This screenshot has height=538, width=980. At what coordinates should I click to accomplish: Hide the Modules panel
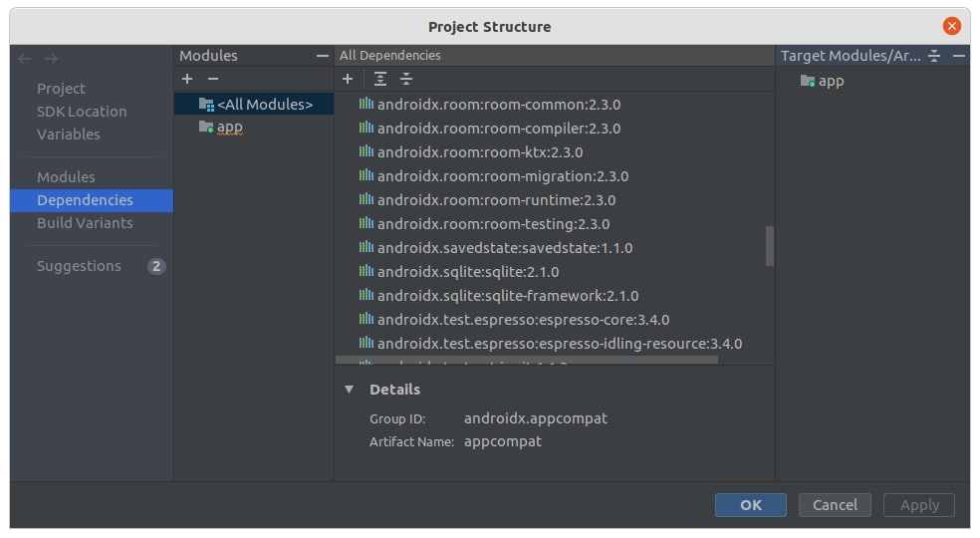(323, 56)
